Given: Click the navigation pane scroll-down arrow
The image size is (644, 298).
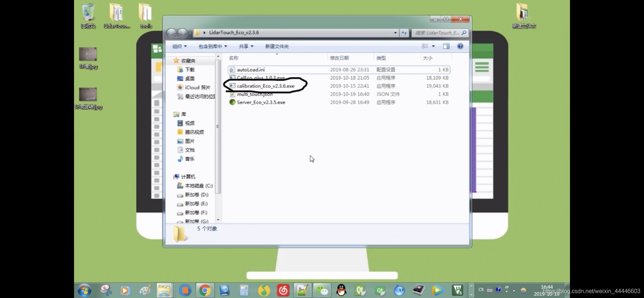Looking at the screenshot, I should click(x=218, y=220).
